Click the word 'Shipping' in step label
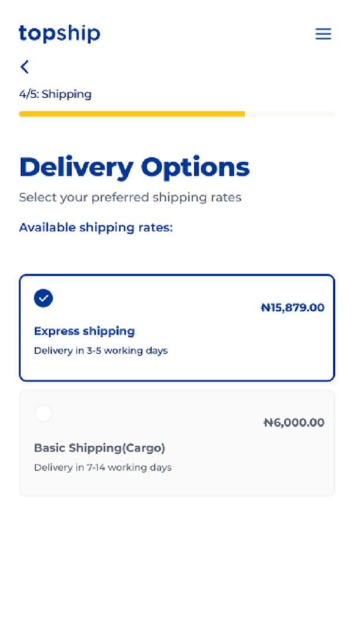353x644 pixels. point(66,94)
